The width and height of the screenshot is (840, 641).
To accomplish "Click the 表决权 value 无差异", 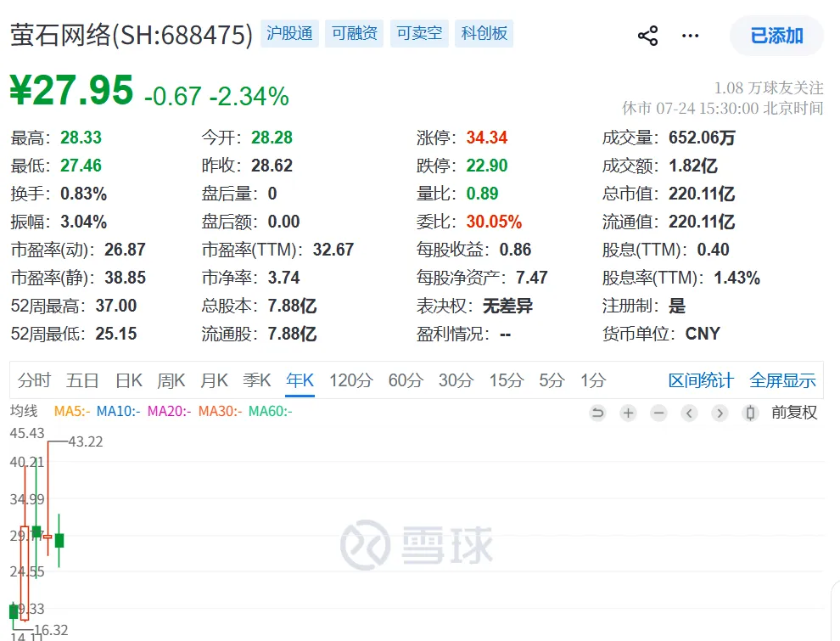I will coord(508,306).
